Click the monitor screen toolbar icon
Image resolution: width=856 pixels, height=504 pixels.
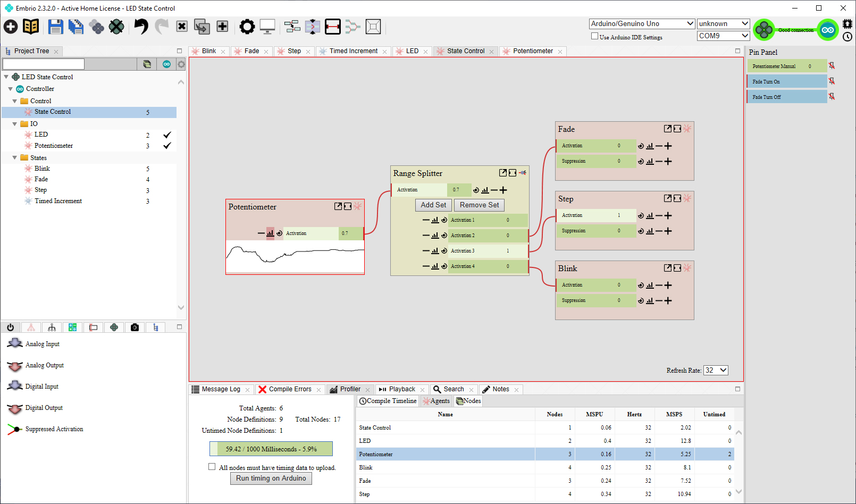(267, 27)
